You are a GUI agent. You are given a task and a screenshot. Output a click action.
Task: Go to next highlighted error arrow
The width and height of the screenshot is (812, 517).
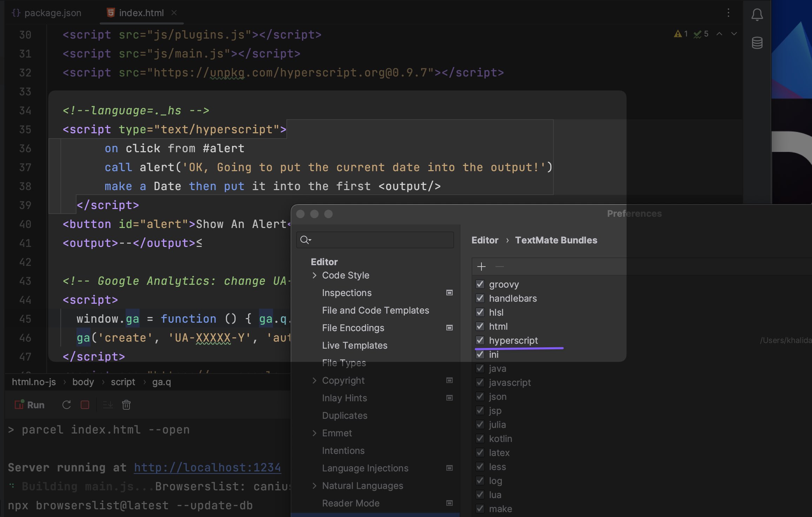tap(734, 34)
